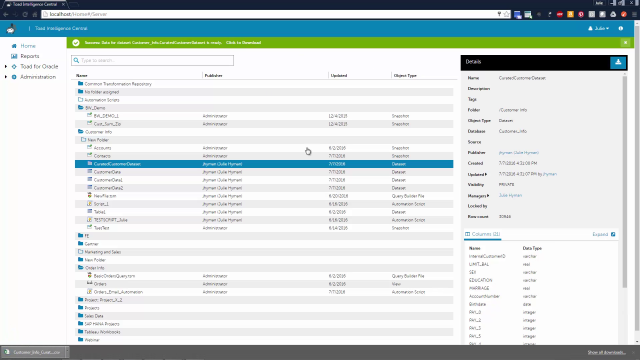Select the Accounts snapshot icon
The height and width of the screenshot is (360, 640).
(89, 147)
